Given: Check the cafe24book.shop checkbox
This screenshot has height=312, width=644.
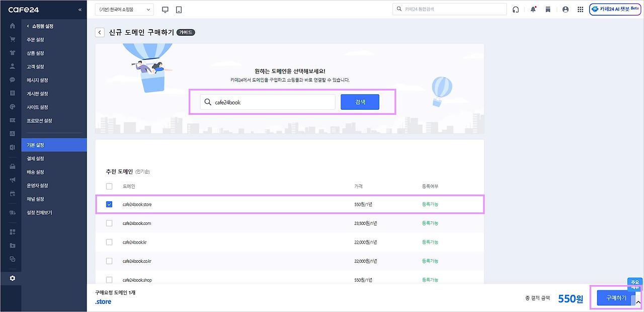Looking at the screenshot, I should (109, 279).
